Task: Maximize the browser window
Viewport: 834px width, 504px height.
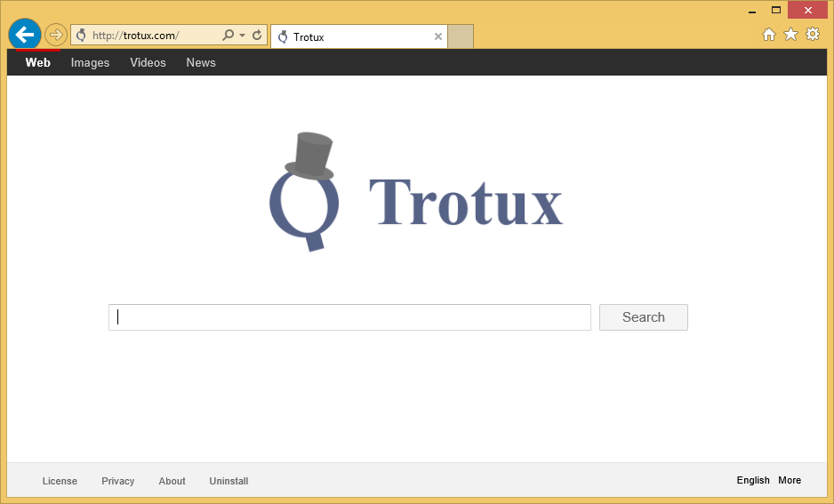Action: tap(776, 10)
